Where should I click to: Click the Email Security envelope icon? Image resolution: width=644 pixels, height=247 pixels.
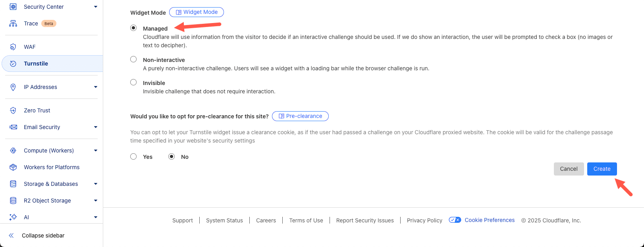click(x=13, y=127)
